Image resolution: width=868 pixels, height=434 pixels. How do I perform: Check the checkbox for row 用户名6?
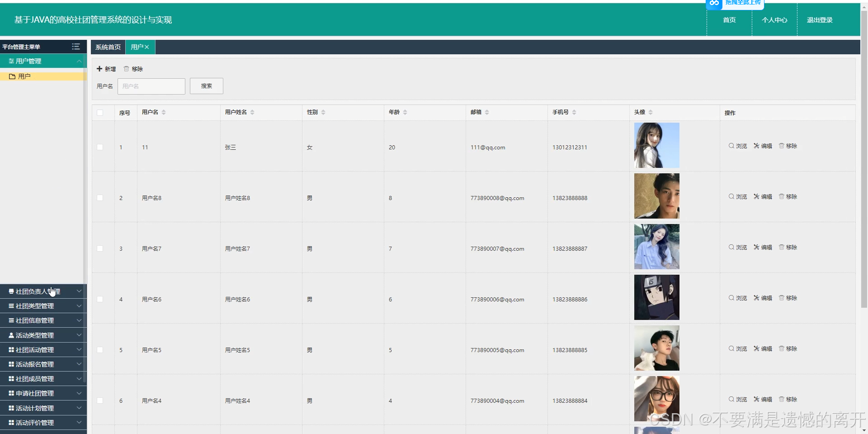tap(100, 299)
